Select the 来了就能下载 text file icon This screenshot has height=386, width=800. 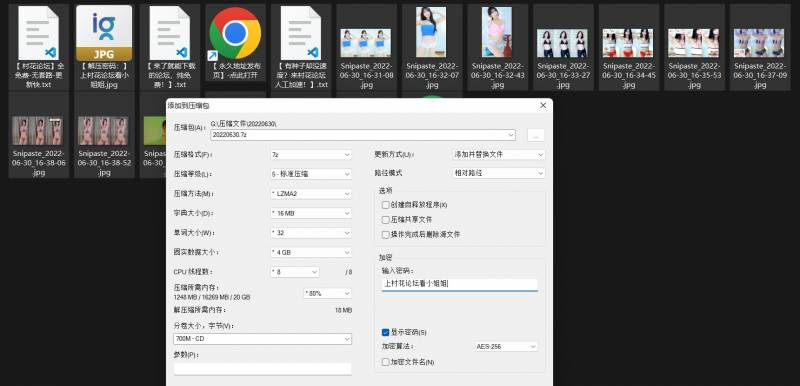170,33
